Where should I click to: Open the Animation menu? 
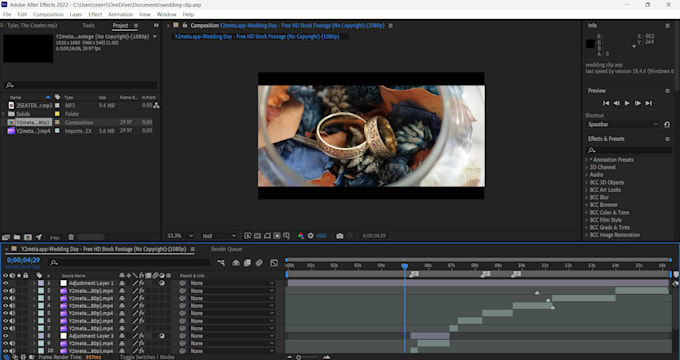pyautogui.click(x=121, y=14)
